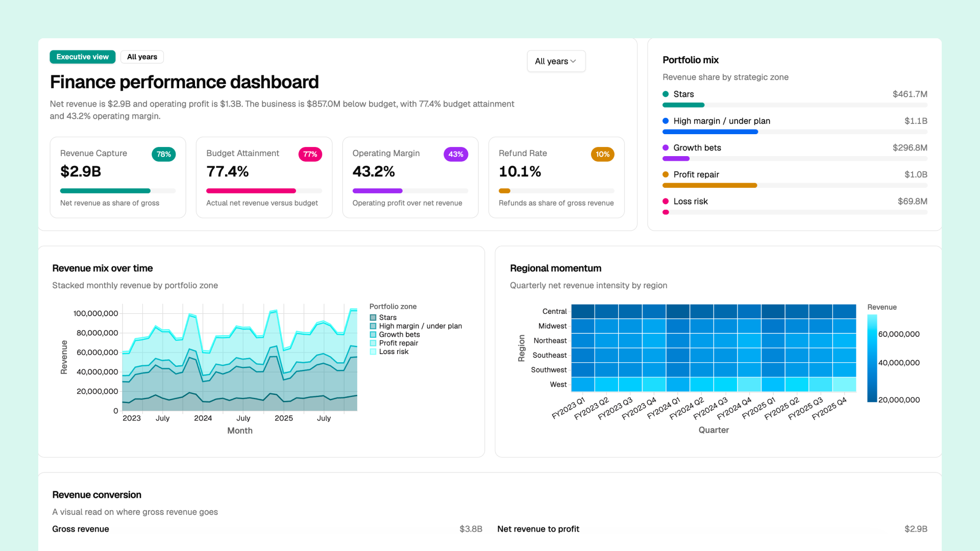Image resolution: width=980 pixels, height=551 pixels.
Task: Click the Stars $461.7M value
Action: coord(910,94)
